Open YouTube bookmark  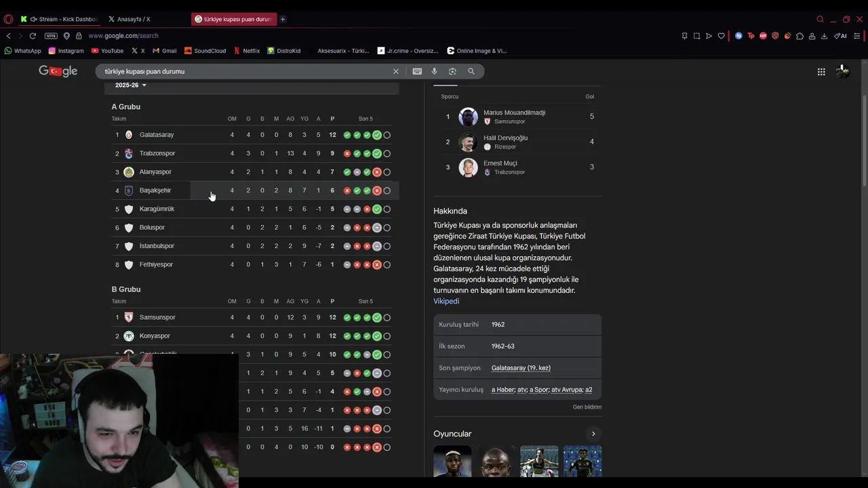pyautogui.click(x=107, y=51)
